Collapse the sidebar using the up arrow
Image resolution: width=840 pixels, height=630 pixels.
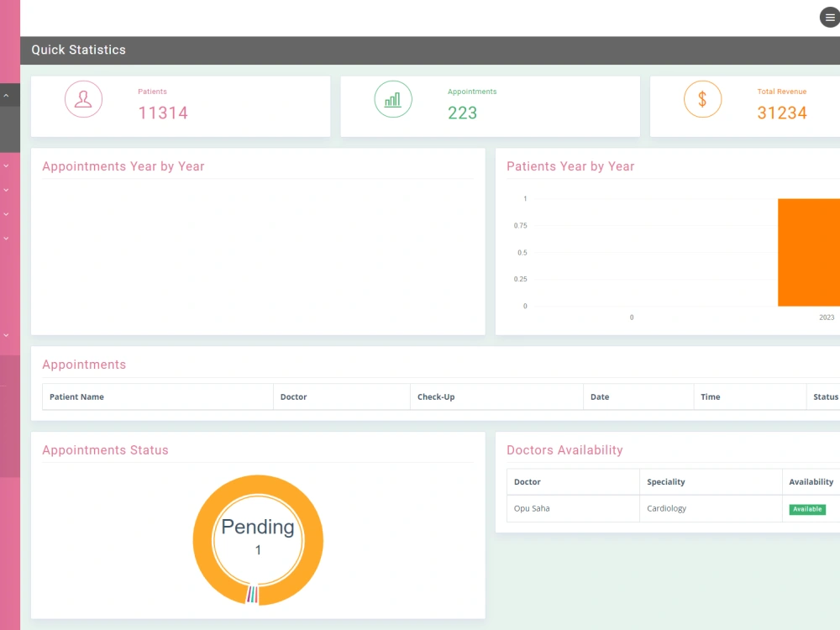(x=8, y=94)
